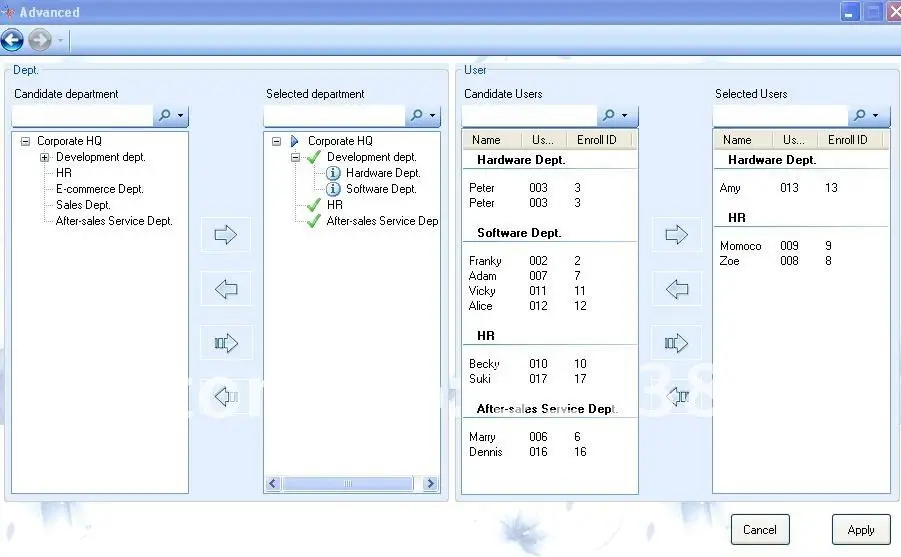Move all departments right with the double arrow button
This screenshot has width=901, height=557.
click(x=225, y=343)
